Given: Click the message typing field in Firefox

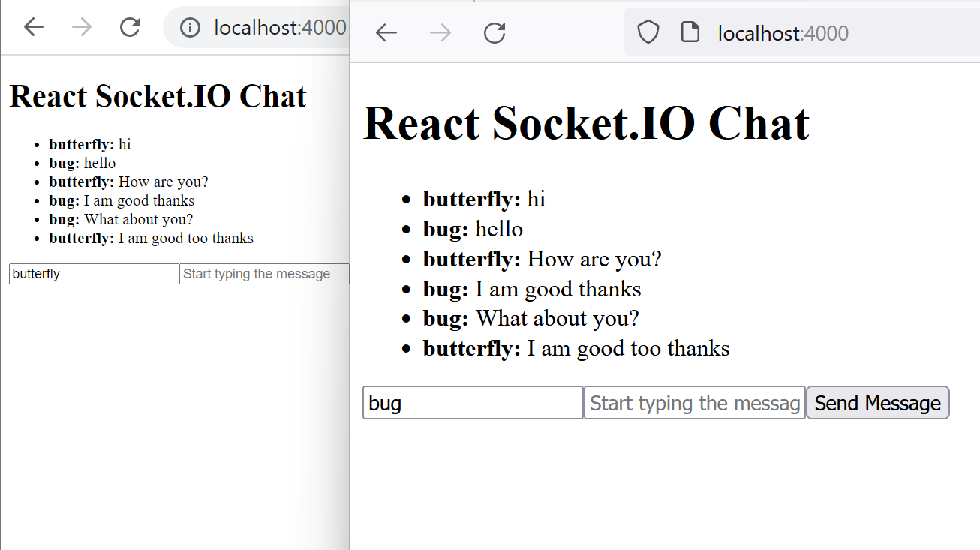Looking at the screenshot, I should click(x=694, y=403).
